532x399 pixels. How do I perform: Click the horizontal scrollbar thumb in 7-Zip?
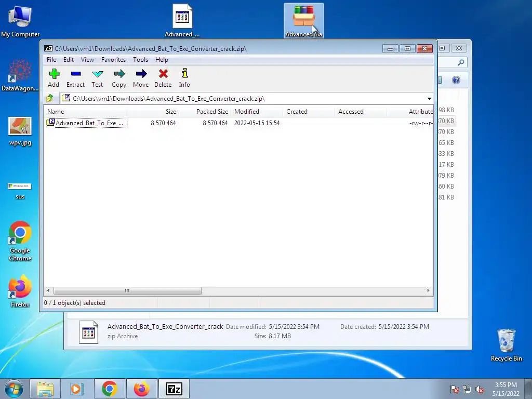click(127, 291)
